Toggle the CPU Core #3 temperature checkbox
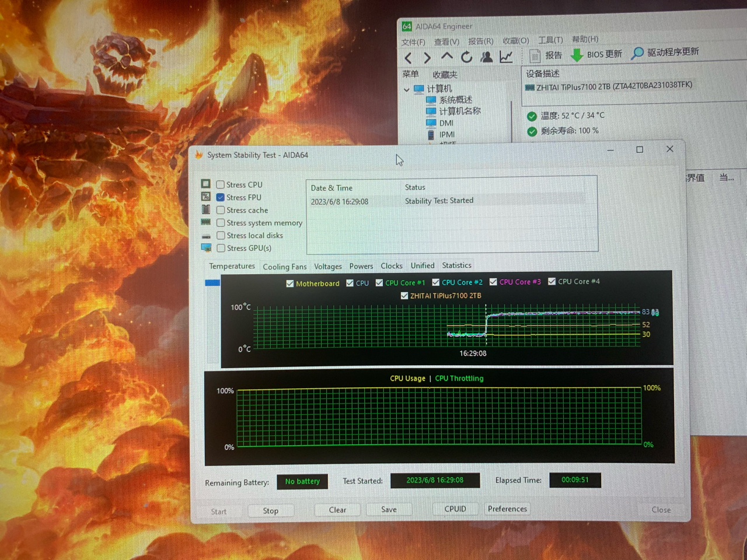 click(493, 282)
